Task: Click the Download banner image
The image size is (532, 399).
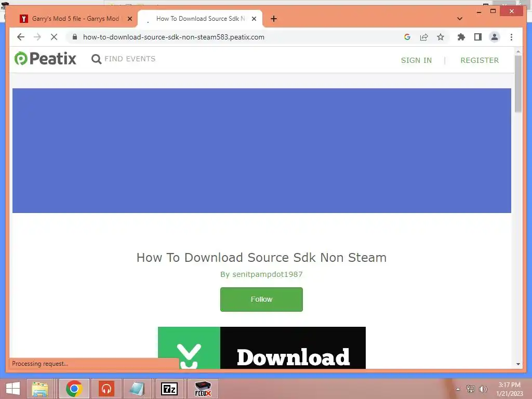Action: click(x=262, y=348)
